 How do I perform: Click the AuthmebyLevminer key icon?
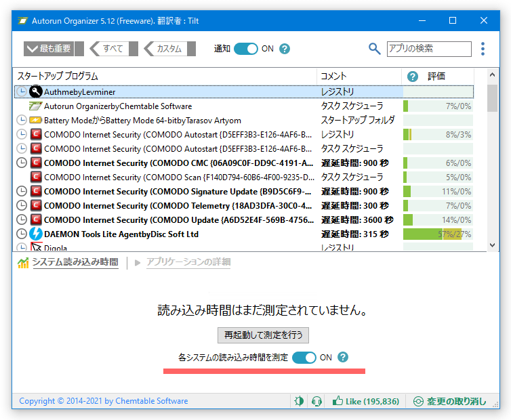(x=35, y=91)
